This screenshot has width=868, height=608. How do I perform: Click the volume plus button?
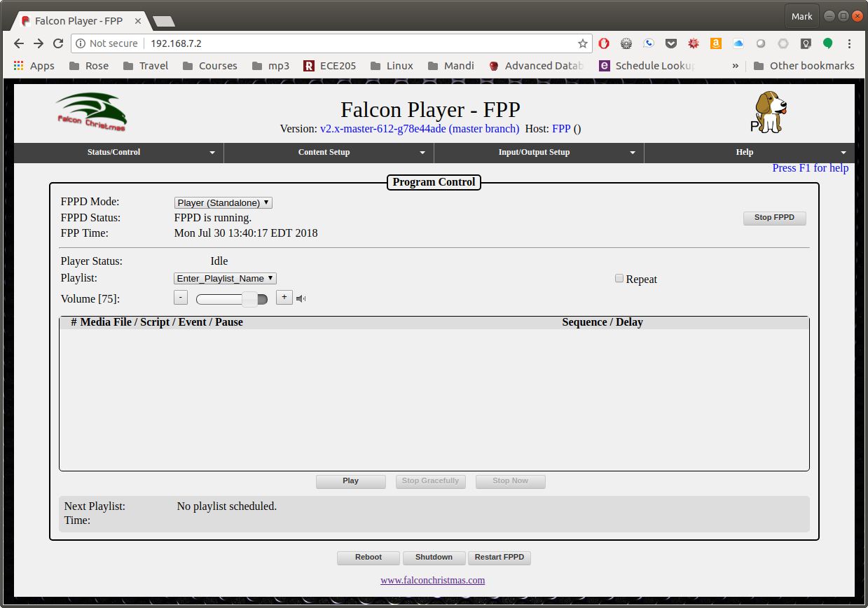[x=284, y=297]
